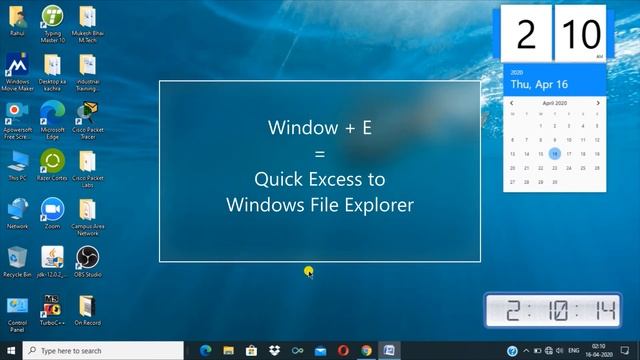Select highlighted date 16 in calendar
The height and width of the screenshot is (360, 640).
click(x=555, y=154)
